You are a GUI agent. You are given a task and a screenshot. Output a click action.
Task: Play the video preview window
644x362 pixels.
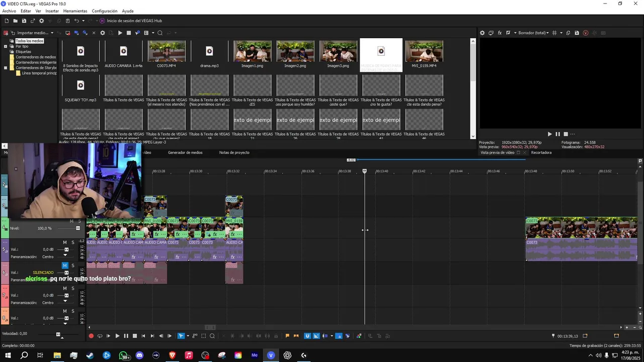tap(549, 134)
